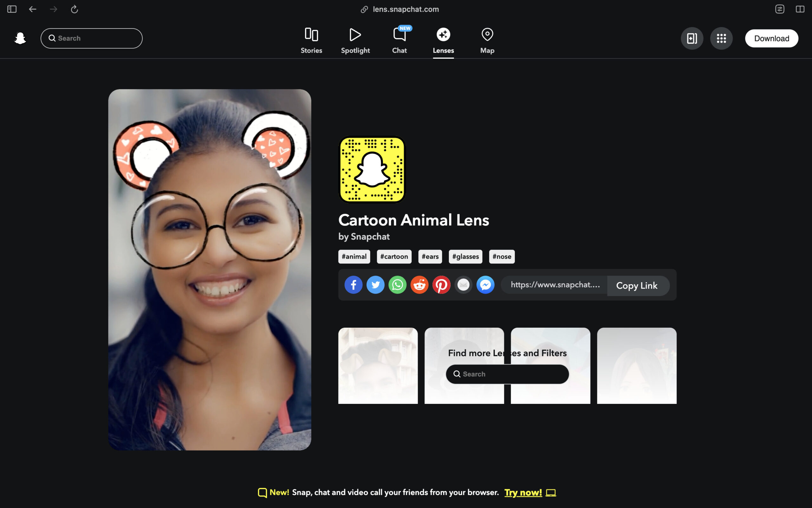The height and width of the screenshot is (508, 812).
Task: Open the last lens thumbnail on the right
Action: click(637, 365)
